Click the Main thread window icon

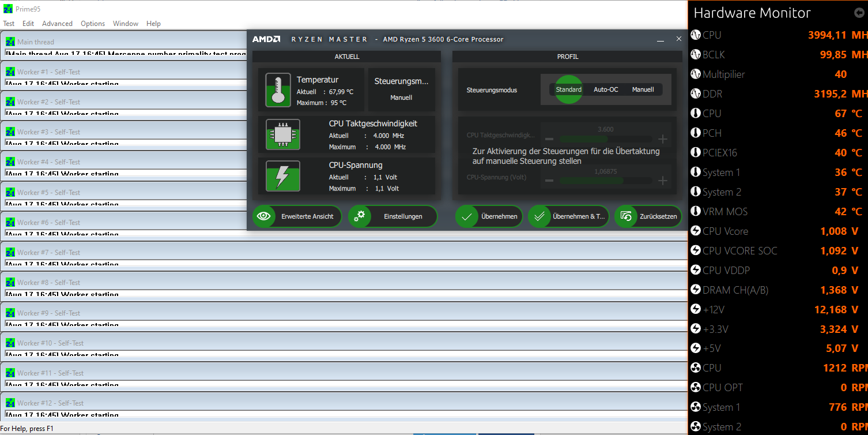point(10,42)
